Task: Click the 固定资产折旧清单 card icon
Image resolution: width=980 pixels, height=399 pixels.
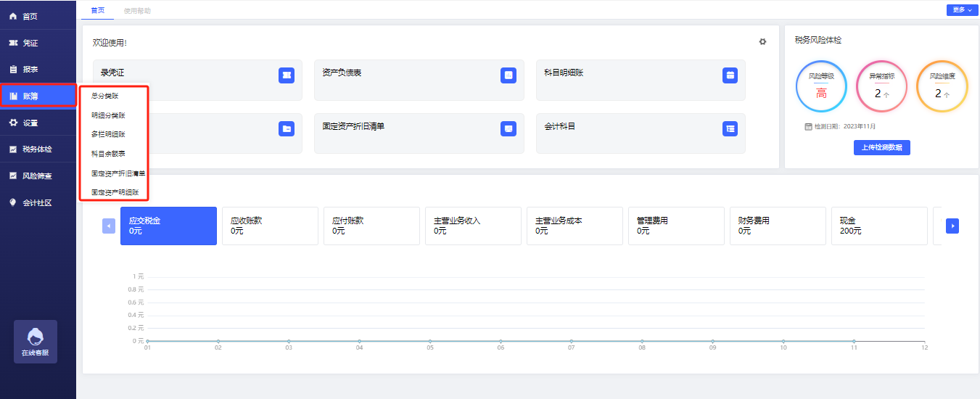Action: [x=508, y=128]
